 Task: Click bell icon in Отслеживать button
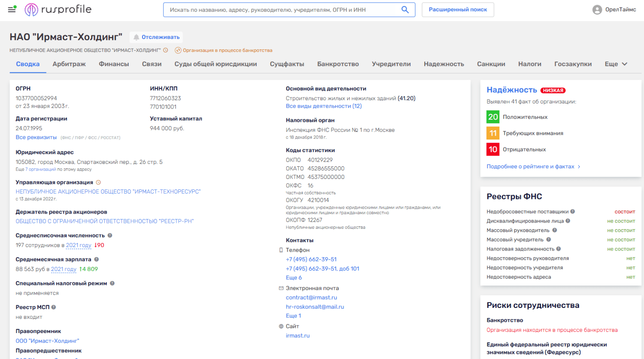tap(136, 37)
